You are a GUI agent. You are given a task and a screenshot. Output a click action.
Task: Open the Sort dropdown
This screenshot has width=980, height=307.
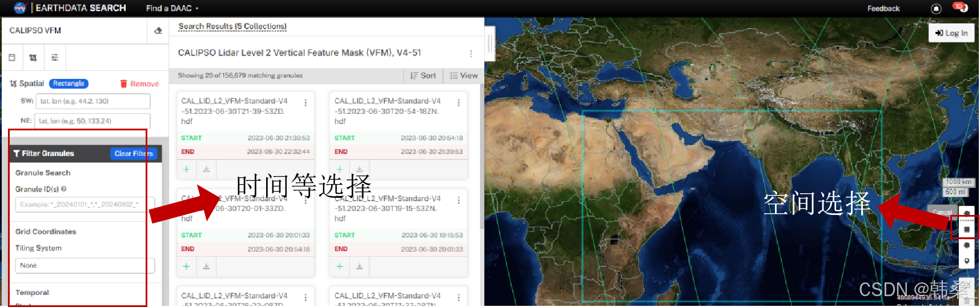[423, 75]
